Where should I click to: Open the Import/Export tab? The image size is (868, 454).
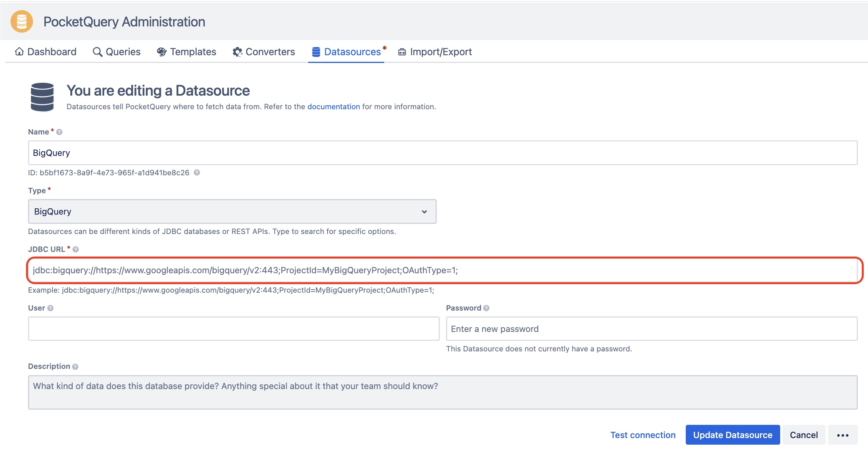pos(435,52)
